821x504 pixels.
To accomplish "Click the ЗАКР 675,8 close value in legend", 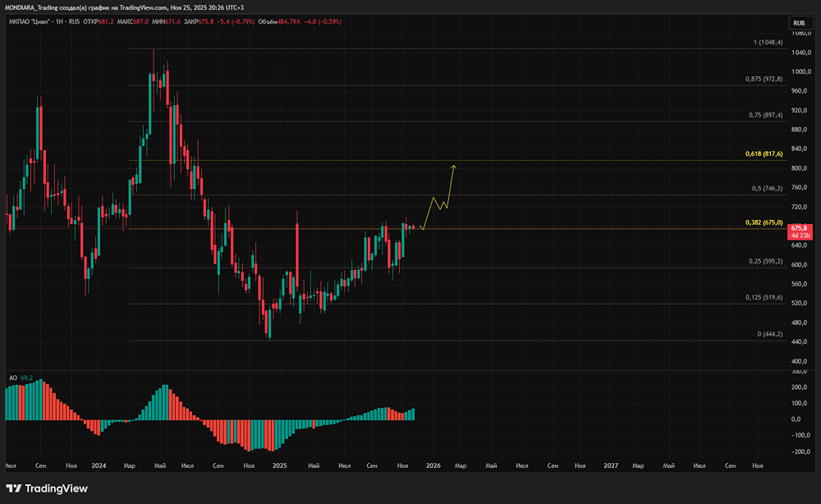I will tap(199, 22).
